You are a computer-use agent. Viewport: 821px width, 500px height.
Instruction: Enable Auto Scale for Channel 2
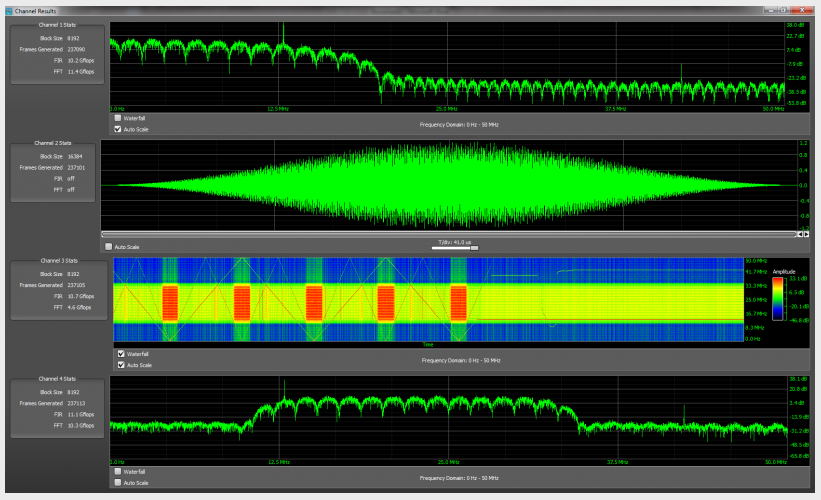[109, 247]
